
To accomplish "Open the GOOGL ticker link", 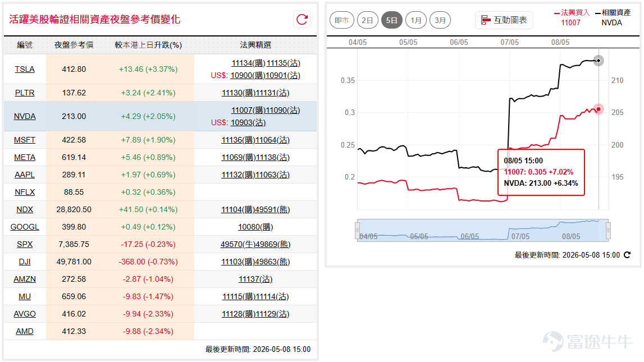I will pyautogui.click(x=25, y=227).
